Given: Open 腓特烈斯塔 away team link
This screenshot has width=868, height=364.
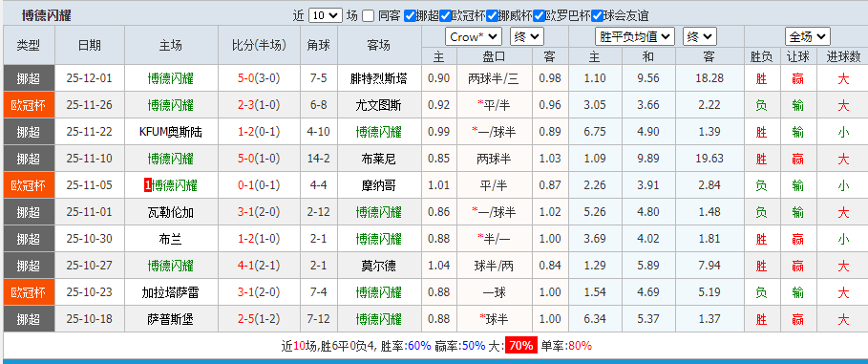Looking at the screenshot, I should [379, 78].
